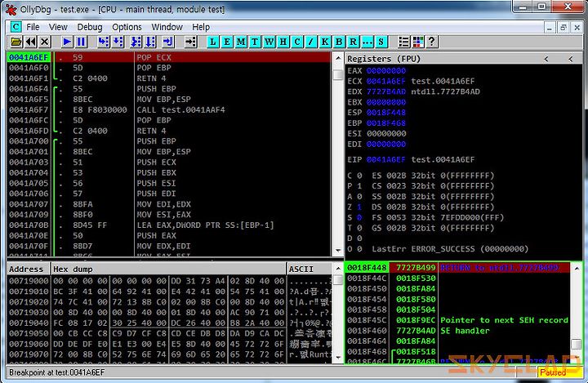Open Threads window with T button

255,42
